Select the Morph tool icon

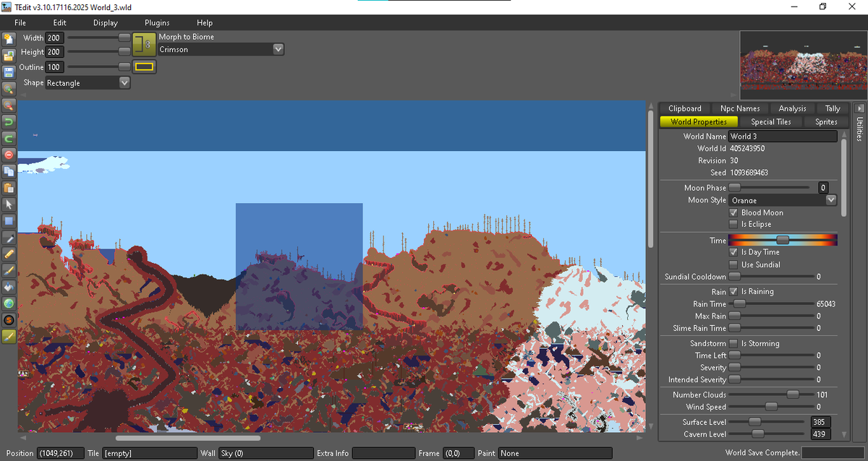point(9,337)
